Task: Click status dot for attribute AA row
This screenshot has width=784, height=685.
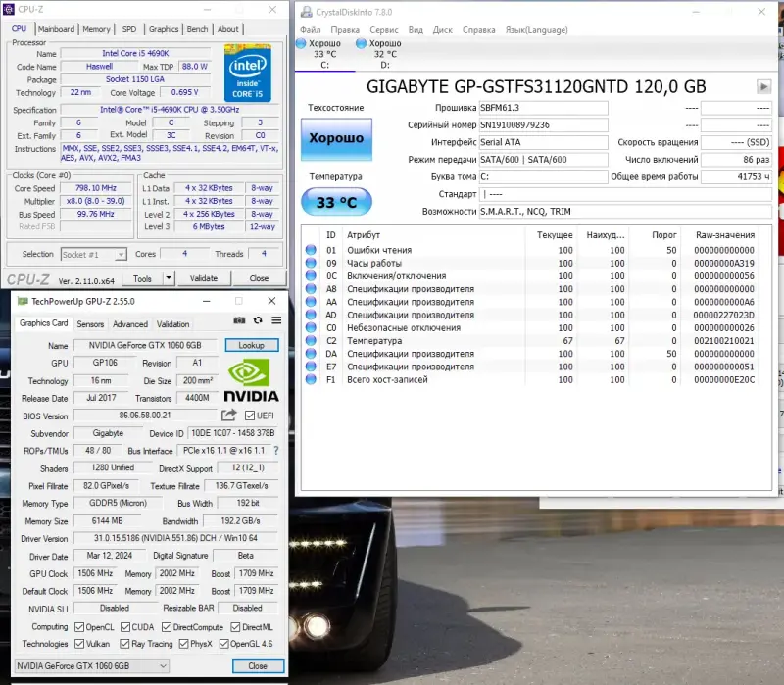Action: tap(311, 302)
